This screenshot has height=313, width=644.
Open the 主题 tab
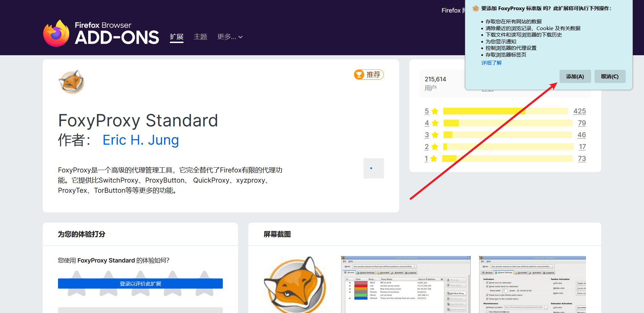(200, 37)
